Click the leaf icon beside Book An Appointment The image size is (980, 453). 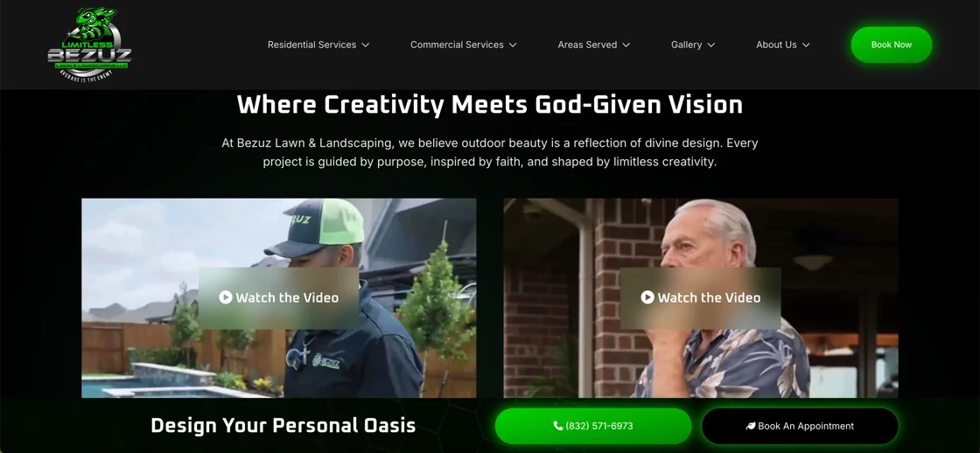point(751,426)
